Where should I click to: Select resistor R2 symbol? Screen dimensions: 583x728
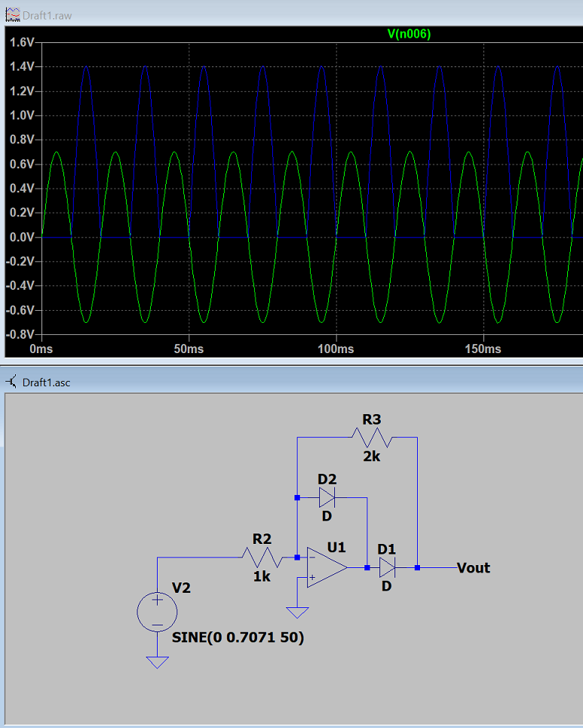click(262, 558)
